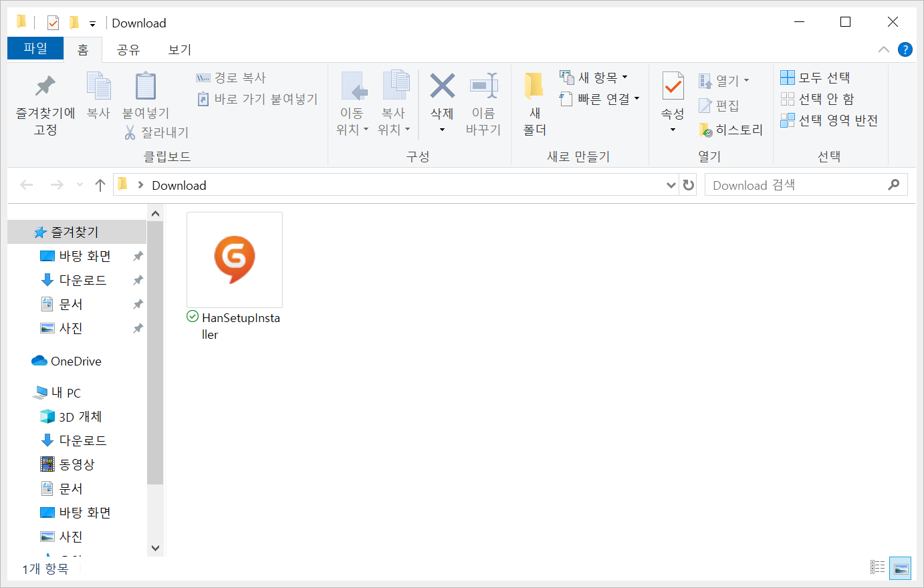
Task: Expand the 속성 dropdown arrow
Action: pos(673,130)
